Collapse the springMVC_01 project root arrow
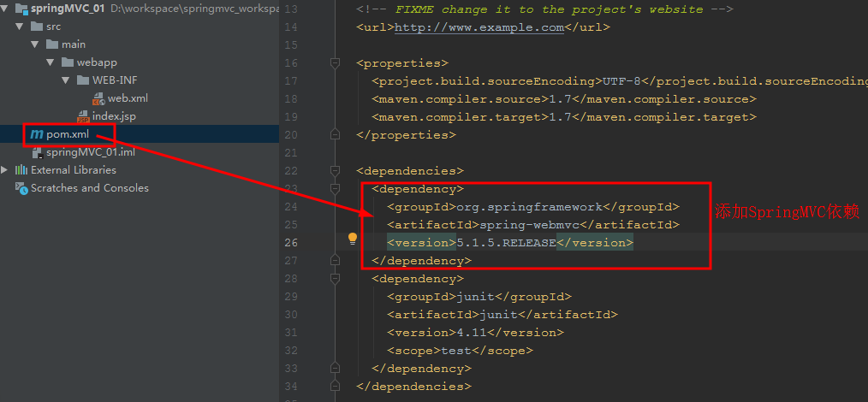 [6, 9]
